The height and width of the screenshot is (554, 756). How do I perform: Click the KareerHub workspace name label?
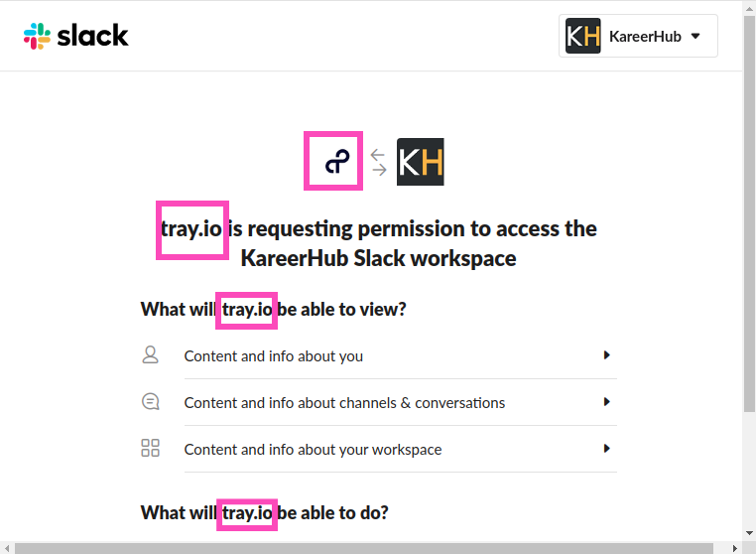[x=645, y=36]
